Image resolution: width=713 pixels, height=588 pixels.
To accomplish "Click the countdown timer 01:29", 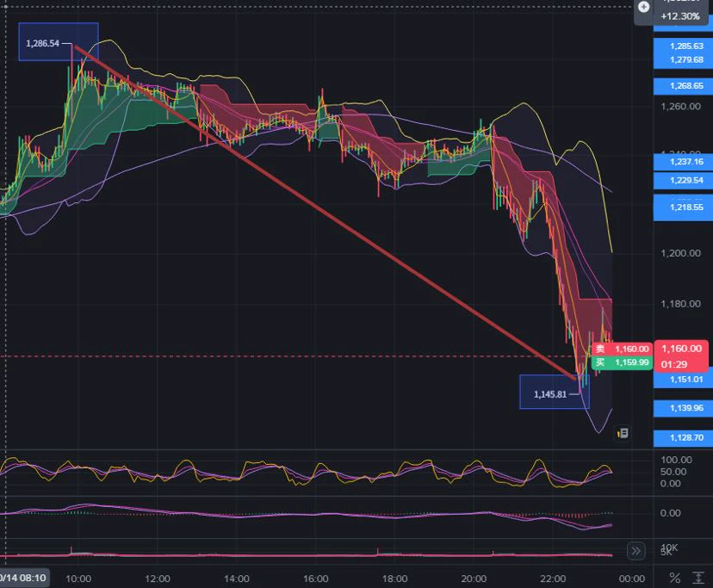I will click(674, 364).
